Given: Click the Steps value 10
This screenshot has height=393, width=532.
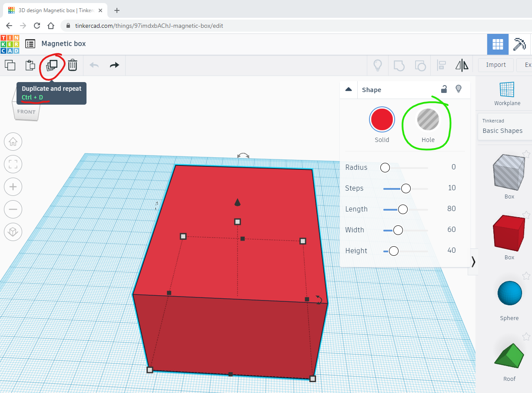Looking at the screenshot, I should 452,188.
